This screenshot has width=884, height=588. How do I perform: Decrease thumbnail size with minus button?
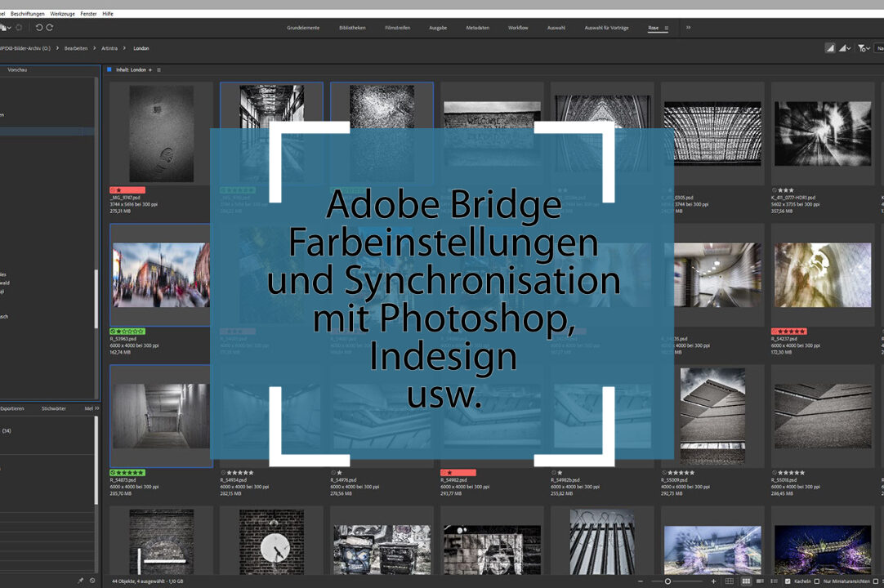click(x=640, y=581)
